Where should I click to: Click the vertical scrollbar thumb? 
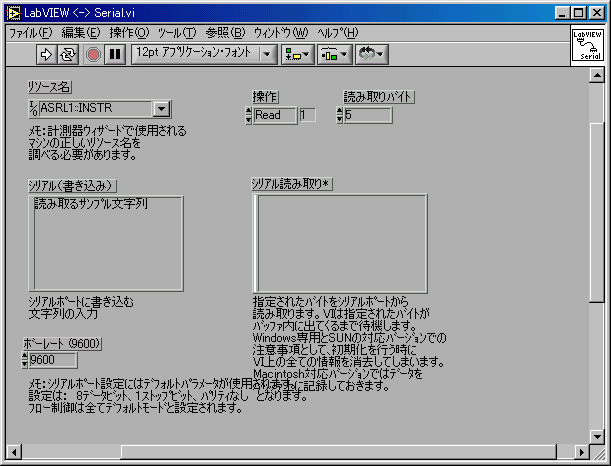pyautogui.click(x=597, y=212)
